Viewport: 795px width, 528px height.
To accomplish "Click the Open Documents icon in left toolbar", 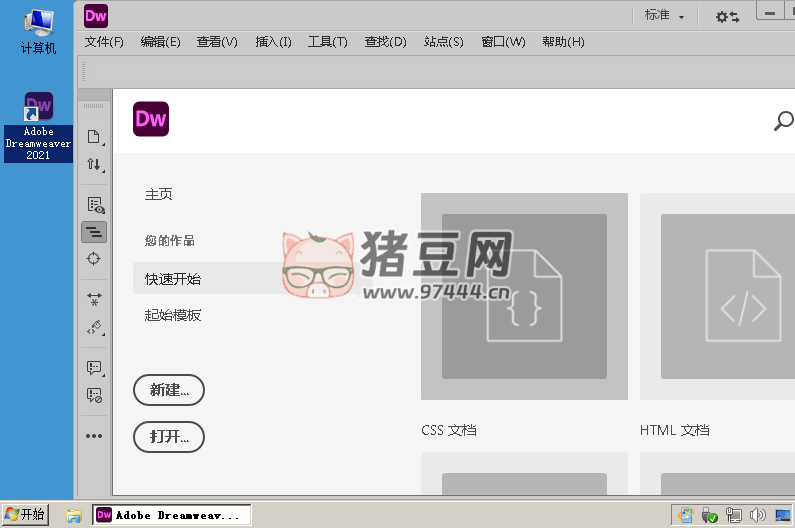I will [x=94, y=137].
